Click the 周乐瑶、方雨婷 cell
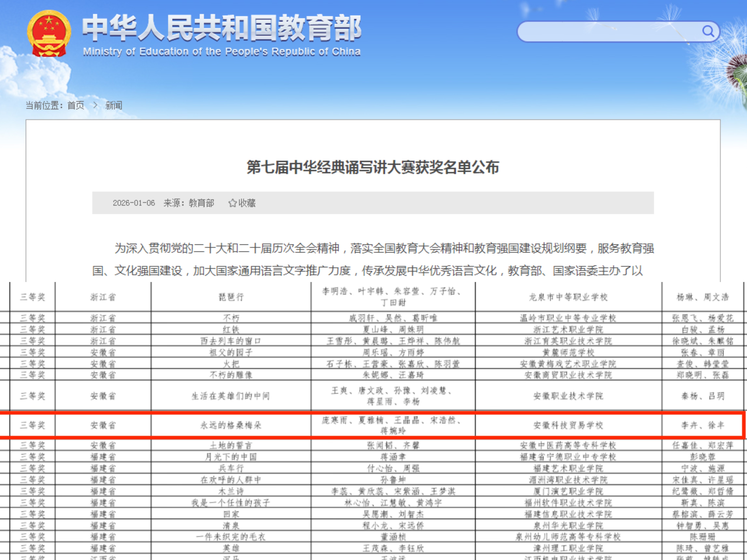The image size is (747, 560). (393, 352)
